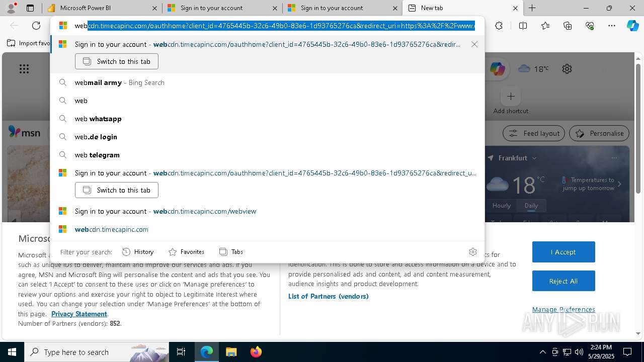Open search filter settings gear icon
The width and height of the screenshot is (644, 362).
[x=473, y=251]
